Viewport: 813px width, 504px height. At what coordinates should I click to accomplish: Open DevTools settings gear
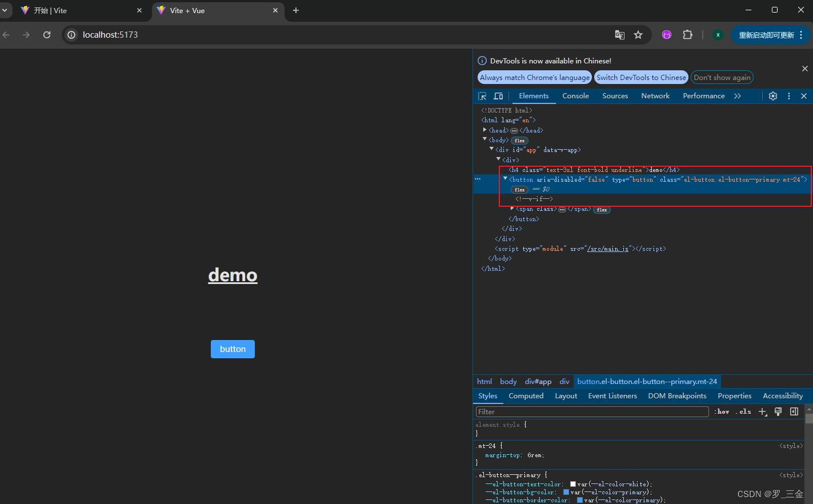[x=773, y=96]
